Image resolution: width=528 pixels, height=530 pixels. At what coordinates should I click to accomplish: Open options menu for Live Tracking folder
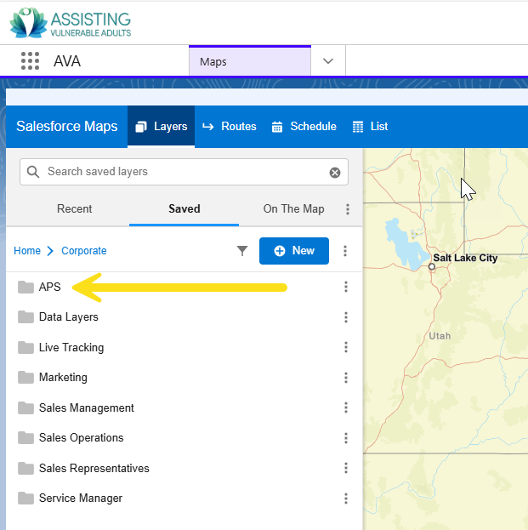tap(346, 347)
